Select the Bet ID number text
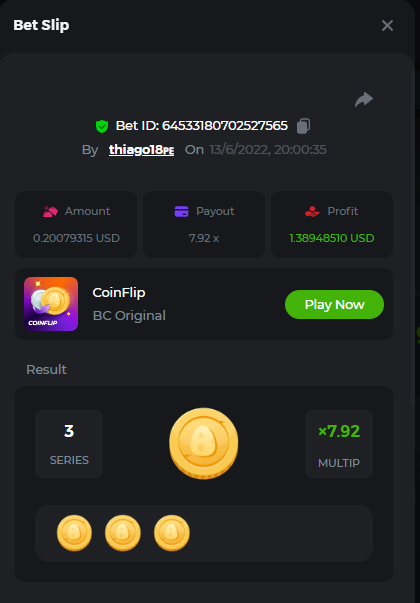 225,126
